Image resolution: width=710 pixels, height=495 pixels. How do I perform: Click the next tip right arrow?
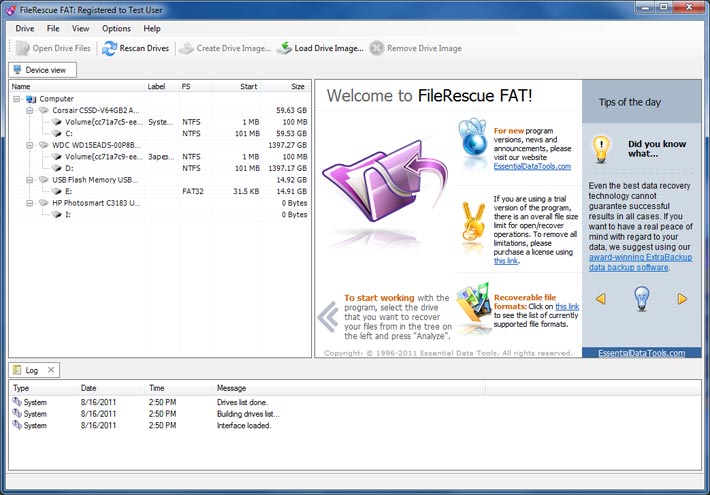pos(682,299)
